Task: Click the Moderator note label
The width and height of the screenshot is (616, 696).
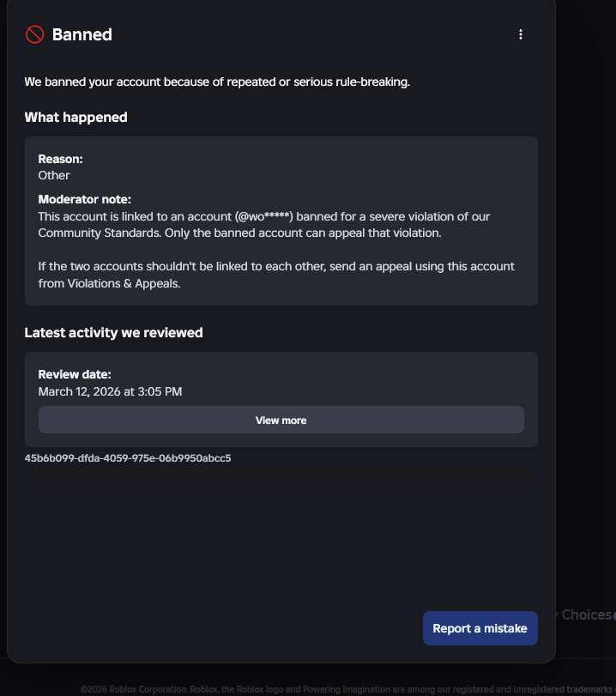Action: 85,200
